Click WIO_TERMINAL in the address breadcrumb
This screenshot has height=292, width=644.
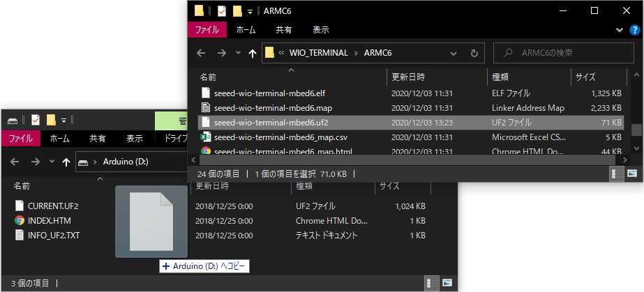tap(318, 53)
